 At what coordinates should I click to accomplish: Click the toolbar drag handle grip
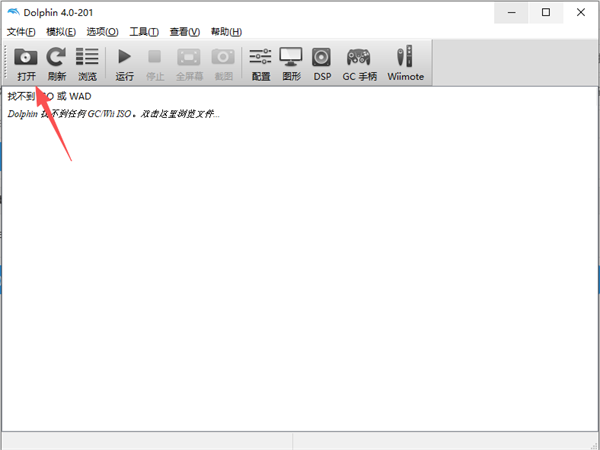(6, 62)
